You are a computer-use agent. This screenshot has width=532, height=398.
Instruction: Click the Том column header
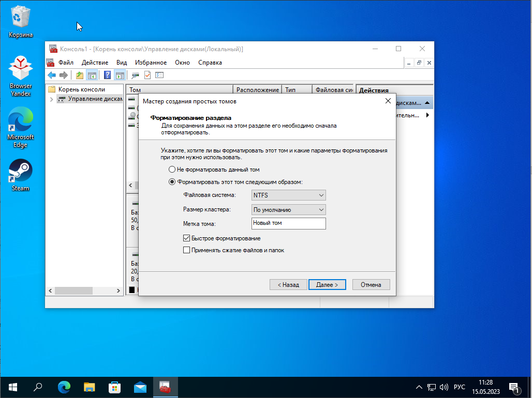point(180,90)
